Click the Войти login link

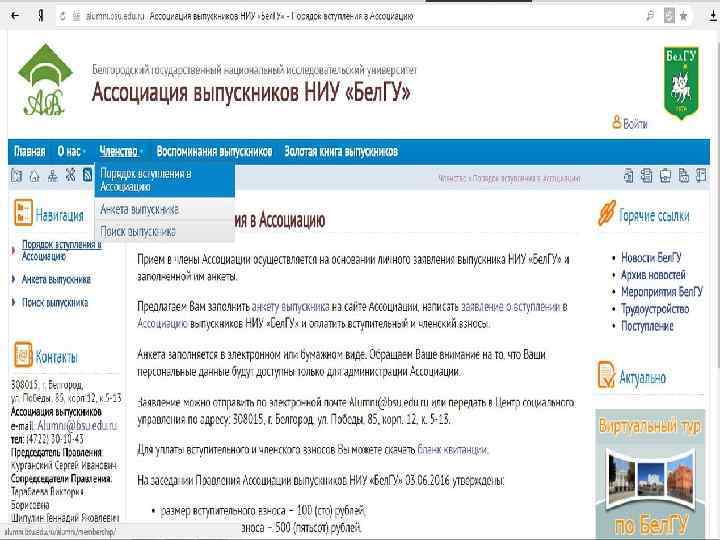click(630, 123)
